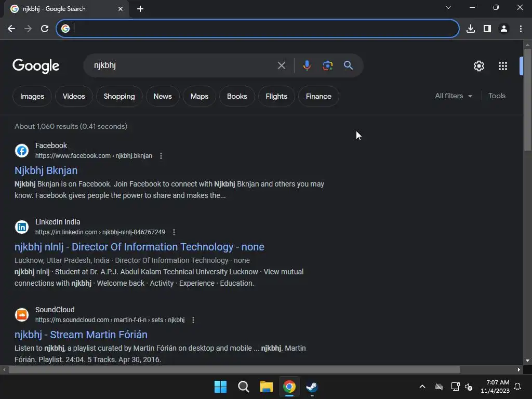Switch to Videos results
Viewport: 532px width, 399px height.
point(74,96)
